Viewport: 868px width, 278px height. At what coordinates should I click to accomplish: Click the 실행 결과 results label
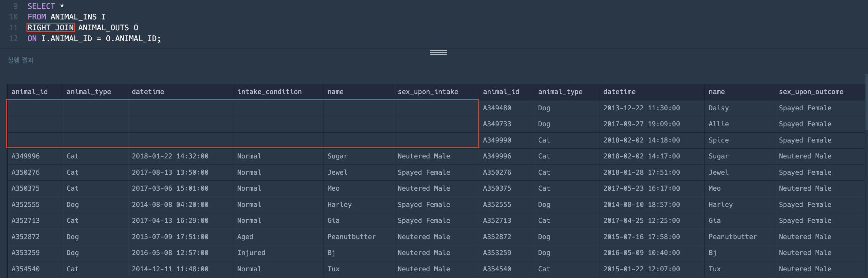tap(20, 60)
